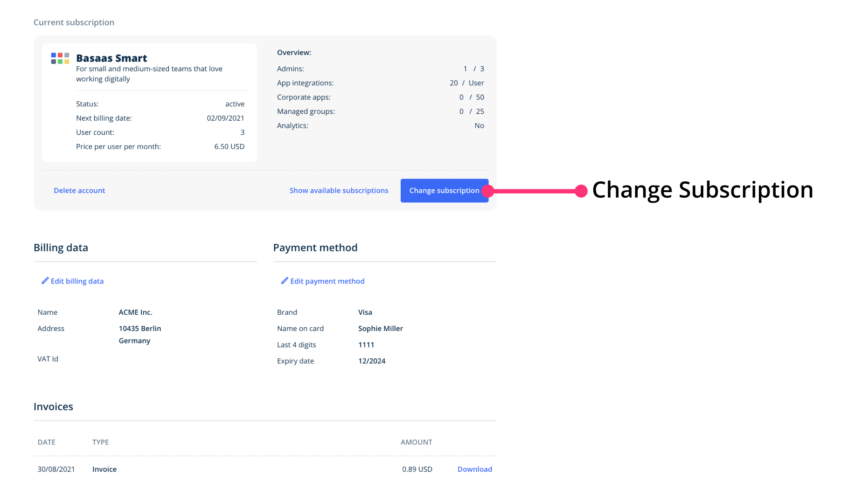Screen dimensions: 854x504
Task: Open Edit billing data link
Action: (77, 281)
